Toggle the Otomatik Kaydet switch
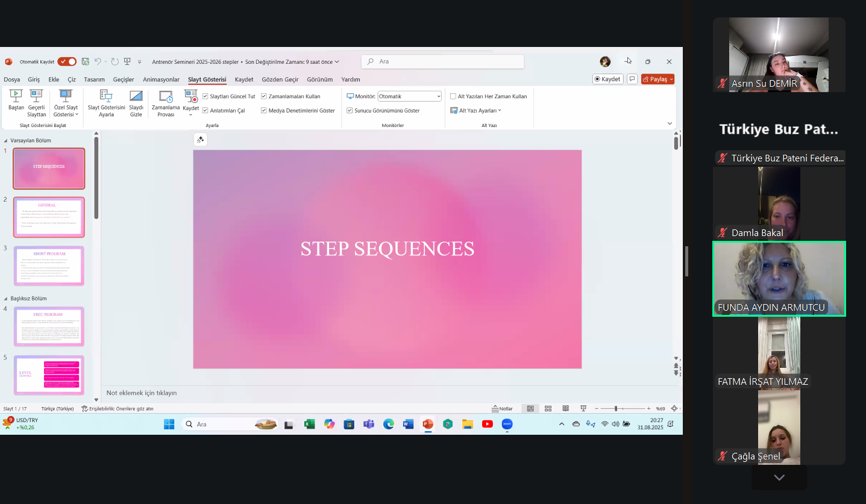This screenshot has height=504, width=866. [x=67, y=61]
